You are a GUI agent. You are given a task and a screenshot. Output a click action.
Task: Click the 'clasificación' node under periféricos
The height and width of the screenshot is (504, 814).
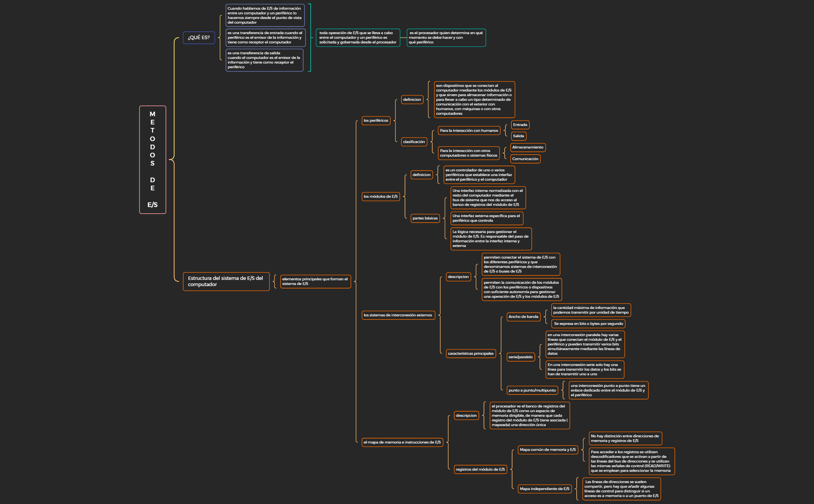(414, 142)
